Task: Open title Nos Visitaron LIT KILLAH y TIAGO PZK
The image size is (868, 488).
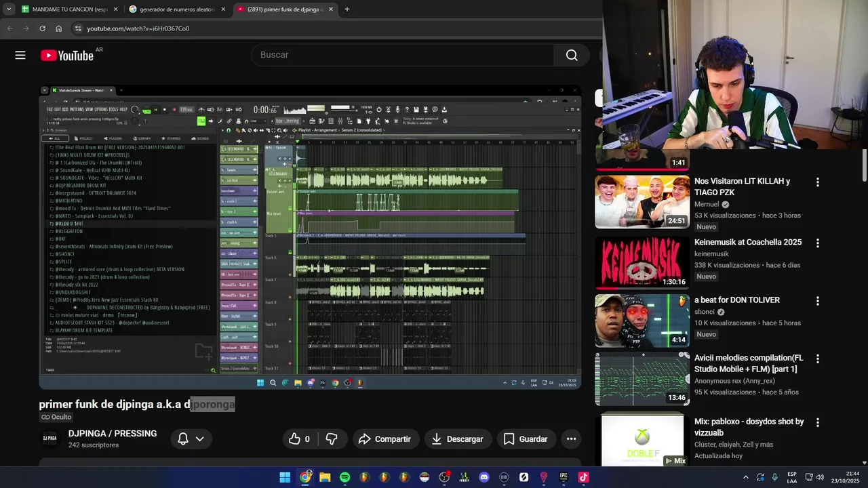Action: point(742,187)
